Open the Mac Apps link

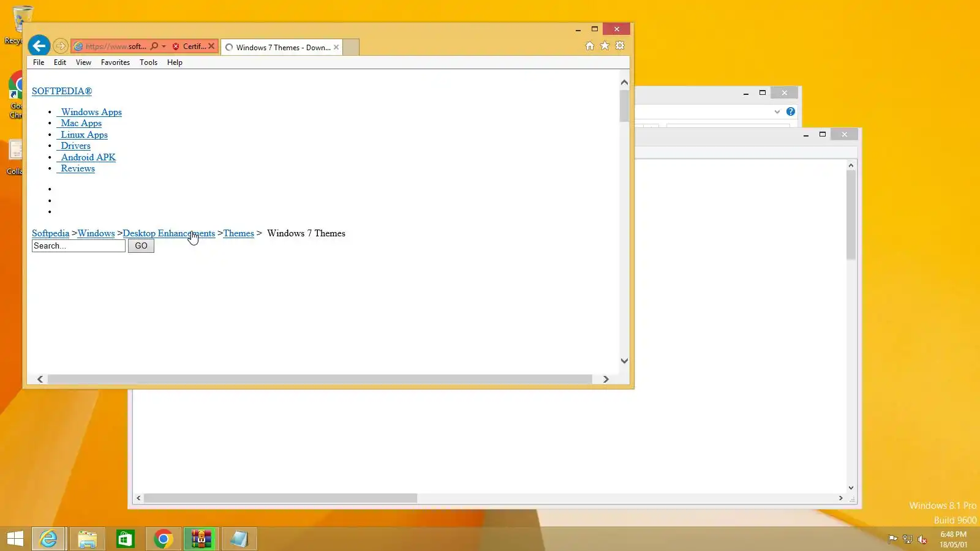[80, 123]
